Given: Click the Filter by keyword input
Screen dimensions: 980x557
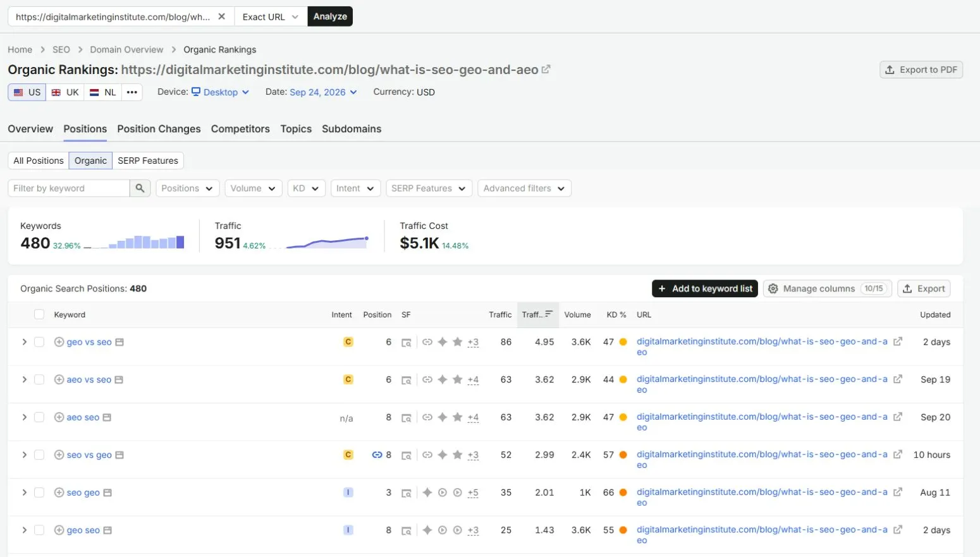Looking at the screenshot, I should [68, 188].
